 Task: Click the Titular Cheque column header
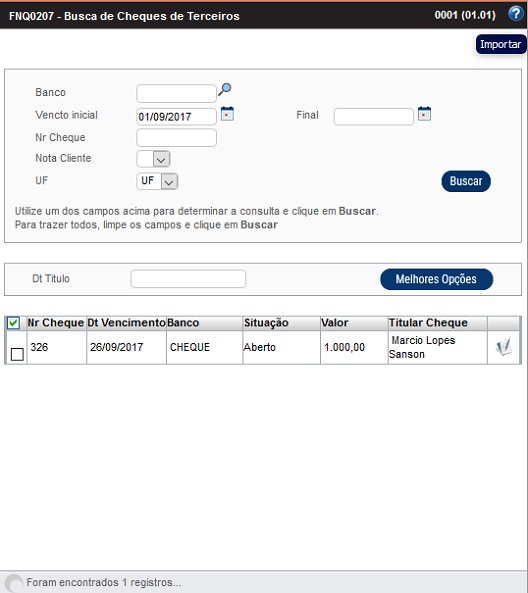tap(438, 323)
